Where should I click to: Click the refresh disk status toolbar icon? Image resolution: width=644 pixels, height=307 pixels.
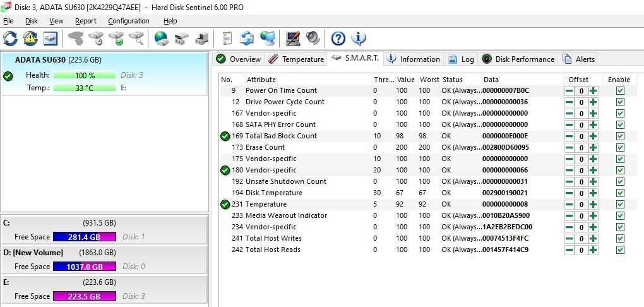pyautogui.click(x=10, y=39)
